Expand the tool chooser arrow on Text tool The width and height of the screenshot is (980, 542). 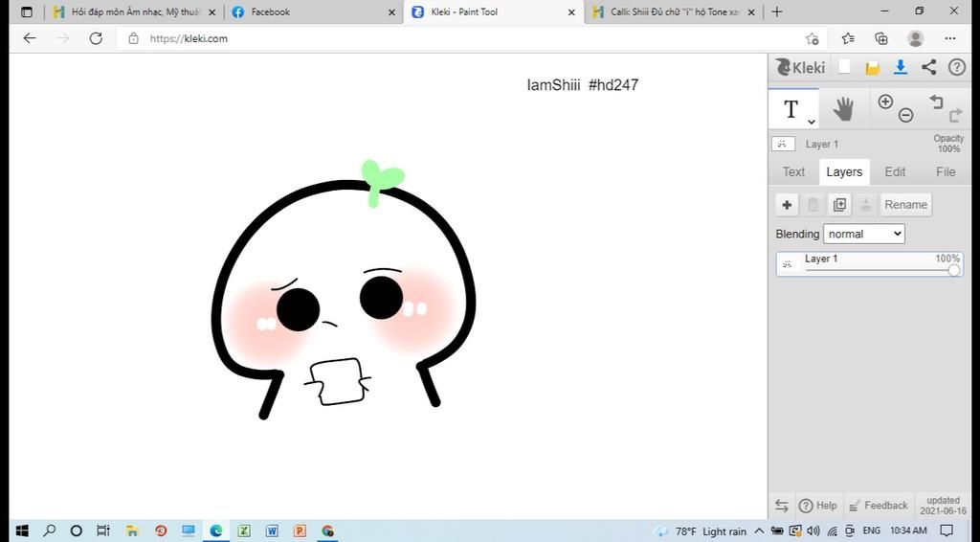[812, 122]
